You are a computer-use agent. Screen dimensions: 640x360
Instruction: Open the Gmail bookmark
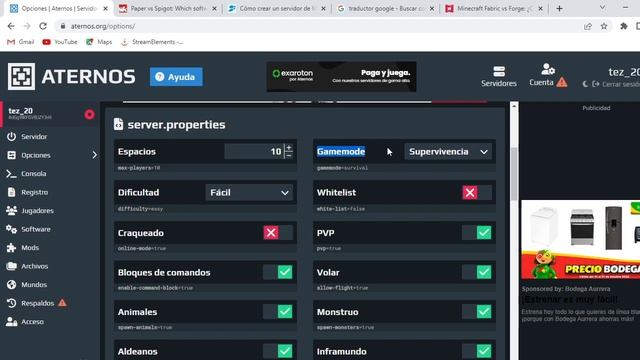[x=21, y=42]
